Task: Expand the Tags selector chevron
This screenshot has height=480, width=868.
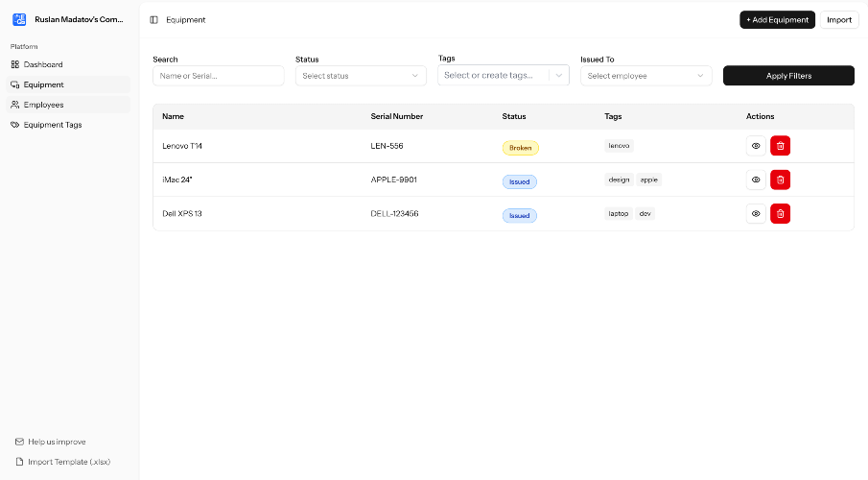Action: (x=558, y=76)
